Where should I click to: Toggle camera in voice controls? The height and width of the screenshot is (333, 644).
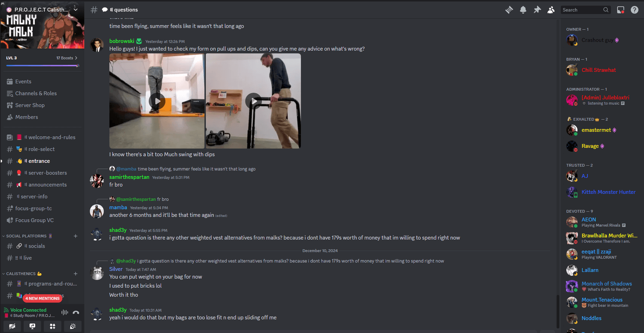pos(12,326)
